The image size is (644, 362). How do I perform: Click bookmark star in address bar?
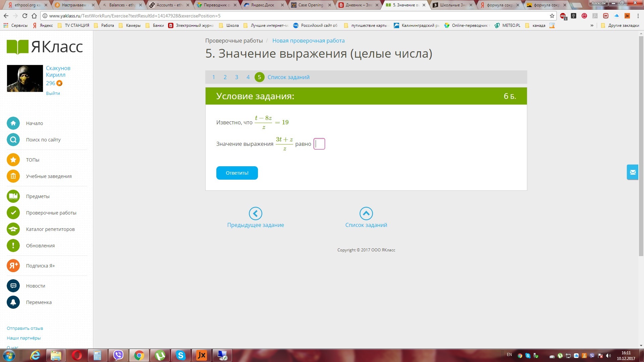[552, 16]
